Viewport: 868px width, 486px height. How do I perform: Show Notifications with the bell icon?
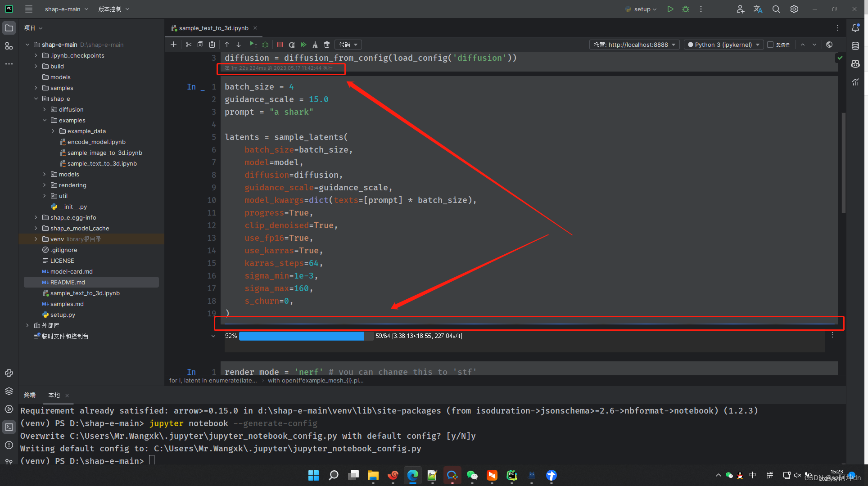[855, 28]
